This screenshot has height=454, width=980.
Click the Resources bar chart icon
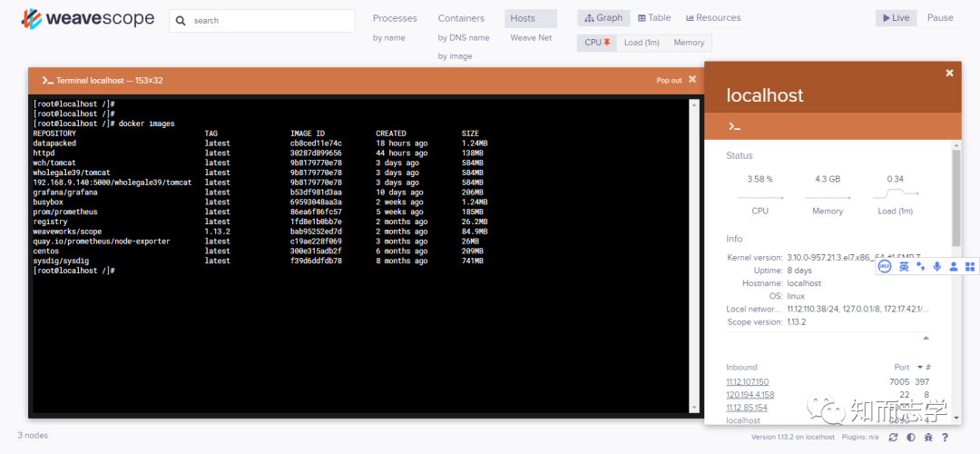(690, 18)
